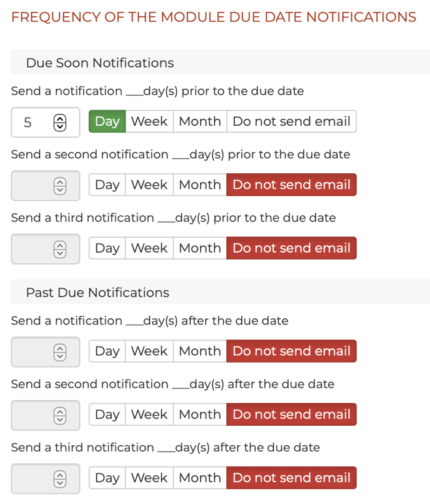Choose Month for first due-soon notification
430x504 pixels.
[x=199, y=121]
